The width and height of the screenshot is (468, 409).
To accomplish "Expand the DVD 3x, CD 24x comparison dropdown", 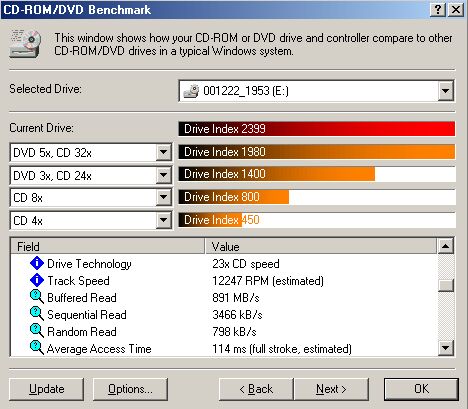I will [163, 175].
